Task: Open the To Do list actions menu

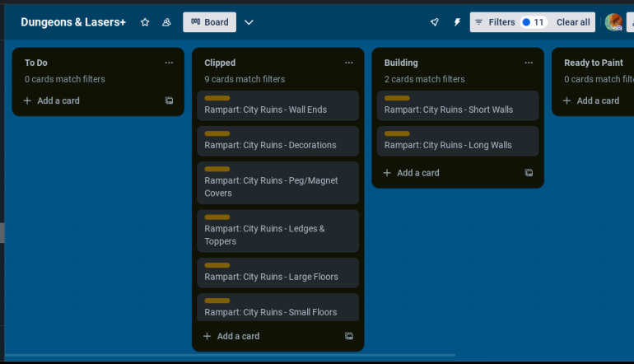Action: (x=169, y=63)
